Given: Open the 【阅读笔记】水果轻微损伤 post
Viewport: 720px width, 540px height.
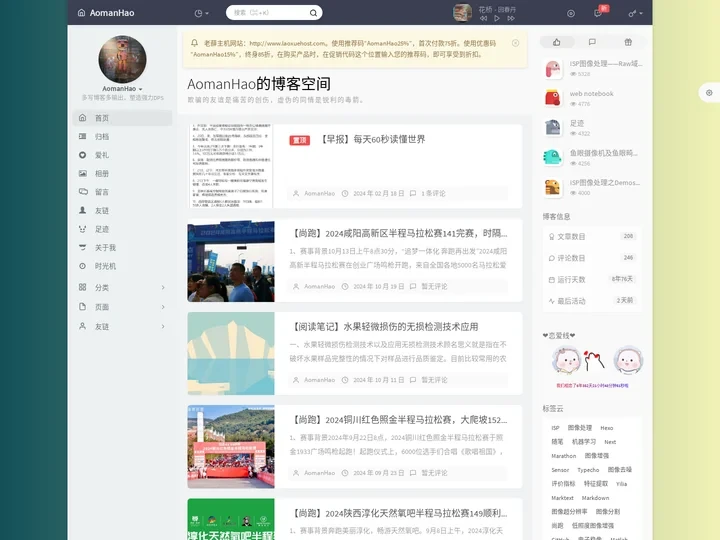Looking at the screenshot, I should click(384, 326).
